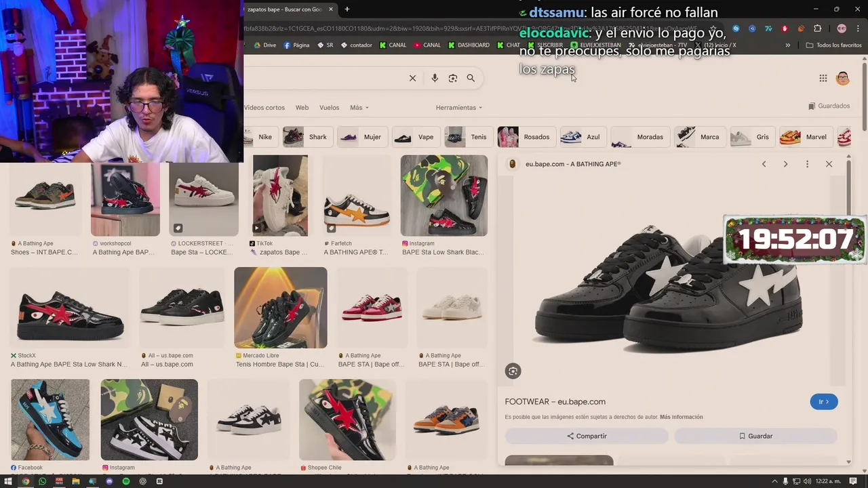Switch to the Web results tab
This screenshot has width=868, height=488.
click(x=302, y=108)
